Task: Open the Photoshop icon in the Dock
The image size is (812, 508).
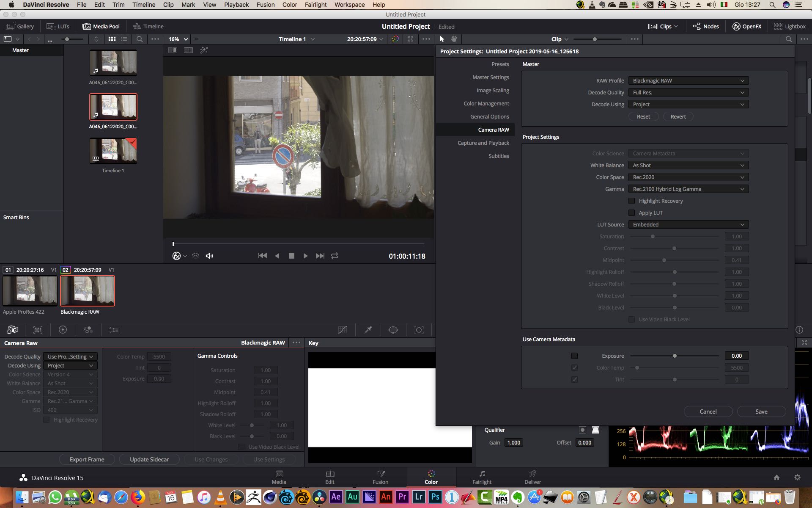Action: click(435, 497)
